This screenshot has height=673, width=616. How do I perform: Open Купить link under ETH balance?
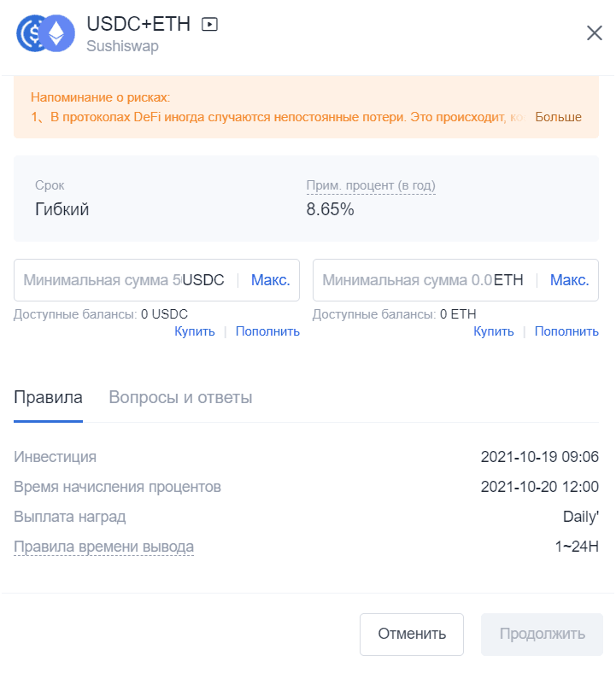point(493,331)
